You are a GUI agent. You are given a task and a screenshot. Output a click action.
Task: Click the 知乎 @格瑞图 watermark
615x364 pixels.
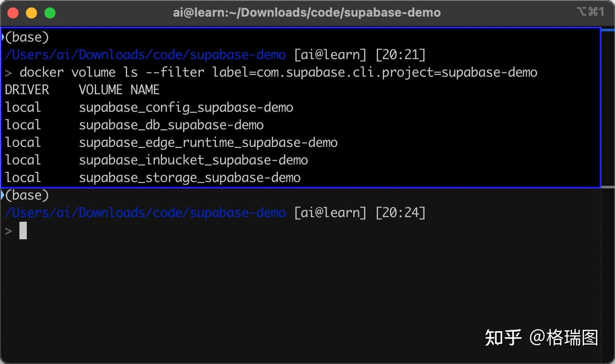541,338
